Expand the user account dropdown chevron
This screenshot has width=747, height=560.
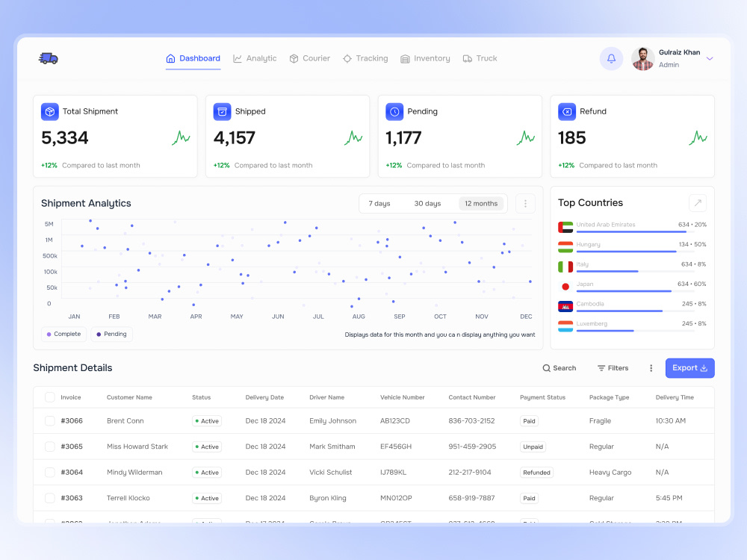(710, 58)
